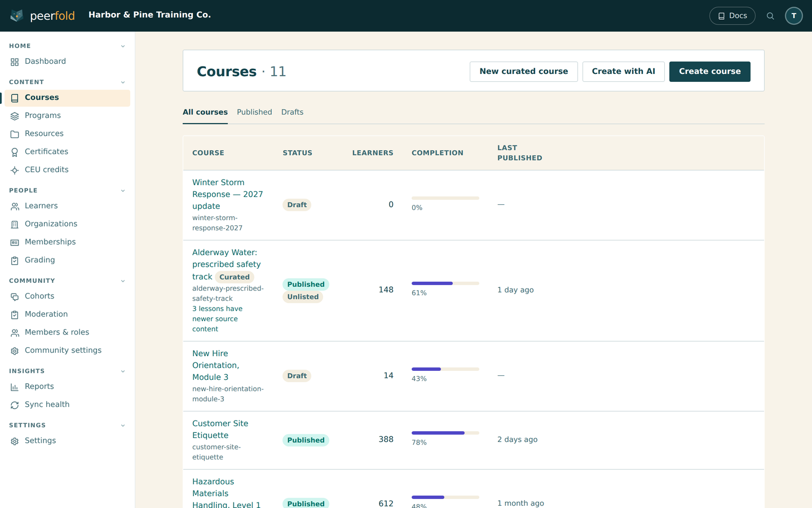Click the Community settings gear icon

coord(15,351)
